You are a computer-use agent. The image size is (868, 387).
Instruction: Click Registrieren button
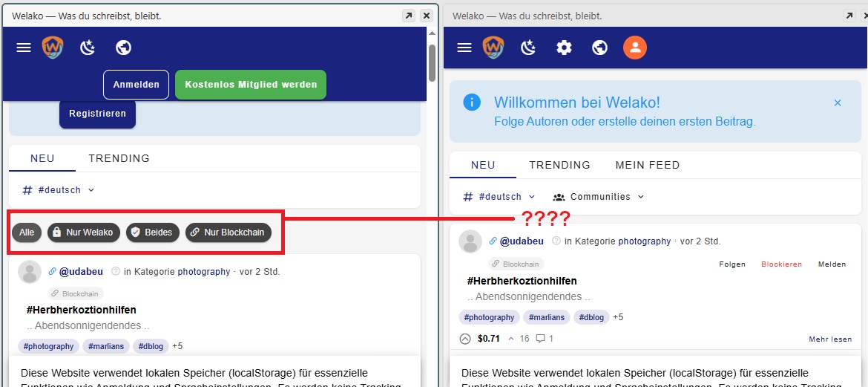97,114
